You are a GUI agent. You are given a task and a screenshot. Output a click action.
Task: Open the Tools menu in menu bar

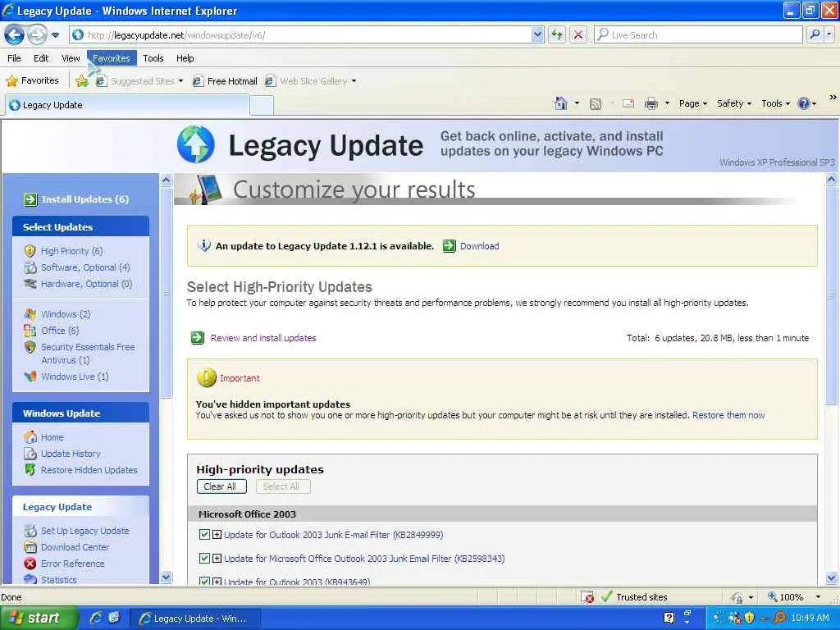(153, 58)
